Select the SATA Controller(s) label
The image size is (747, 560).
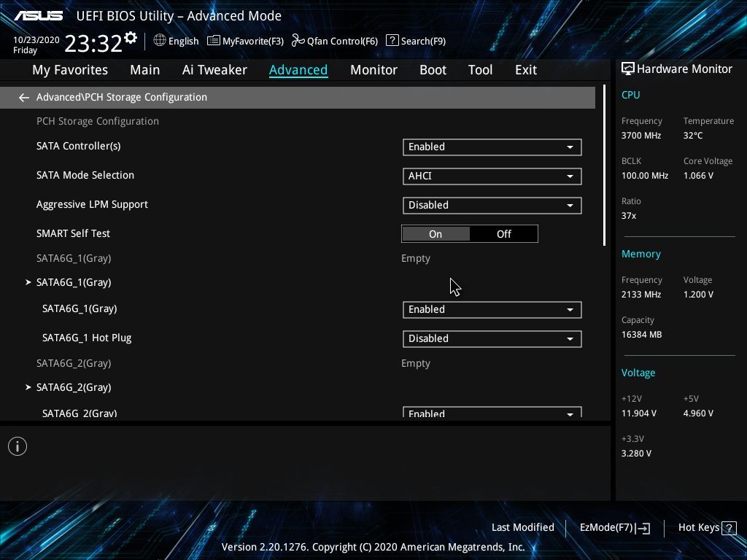tap(79, 146)
